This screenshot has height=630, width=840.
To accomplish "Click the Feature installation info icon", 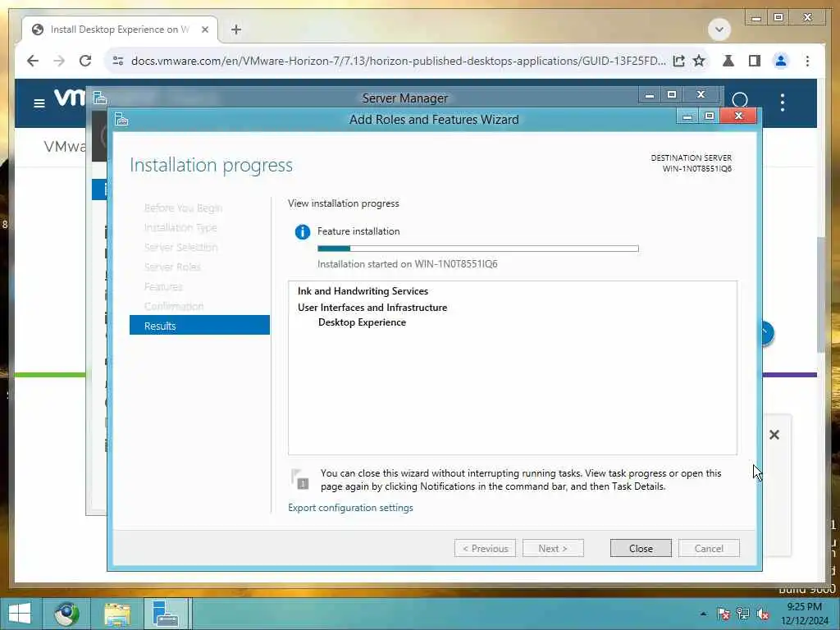I will click(302, 232).
